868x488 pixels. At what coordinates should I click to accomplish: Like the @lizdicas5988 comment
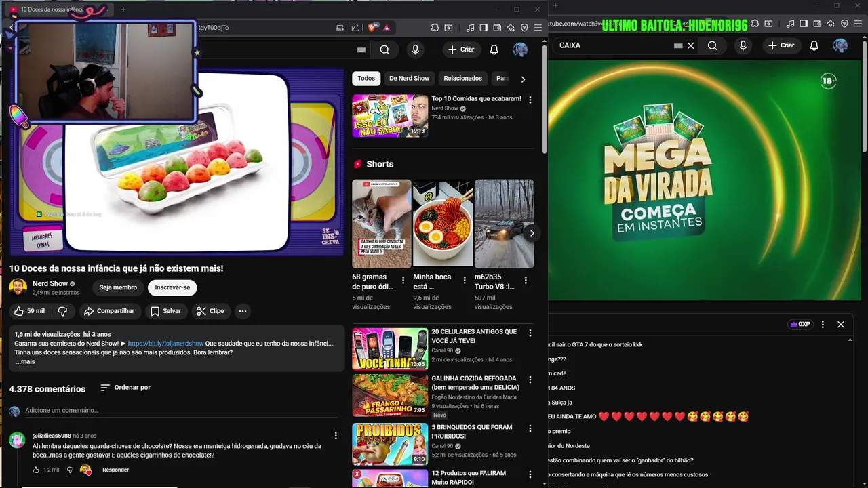(36, 470)
